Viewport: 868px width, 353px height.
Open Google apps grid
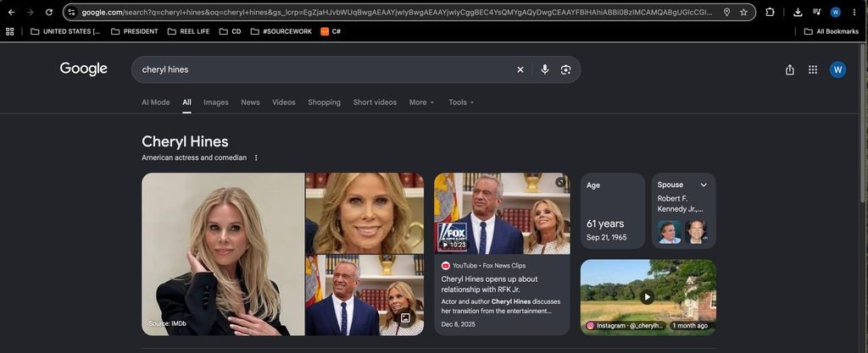point(813,69)
